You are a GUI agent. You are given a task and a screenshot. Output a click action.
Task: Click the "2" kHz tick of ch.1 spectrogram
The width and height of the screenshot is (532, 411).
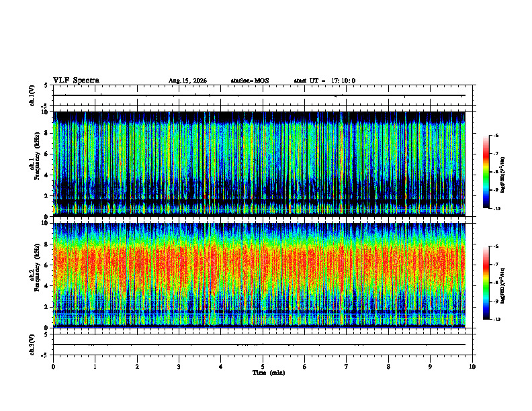coord(46,195)
